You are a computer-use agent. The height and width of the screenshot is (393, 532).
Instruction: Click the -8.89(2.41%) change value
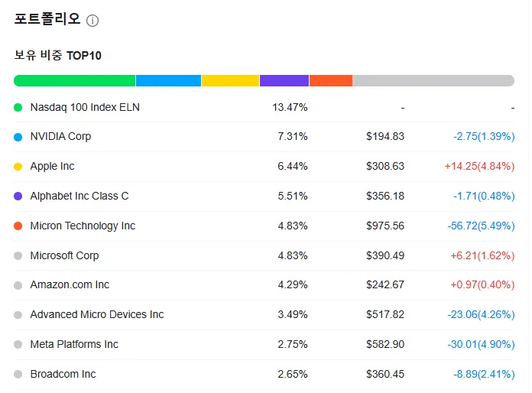484,374
